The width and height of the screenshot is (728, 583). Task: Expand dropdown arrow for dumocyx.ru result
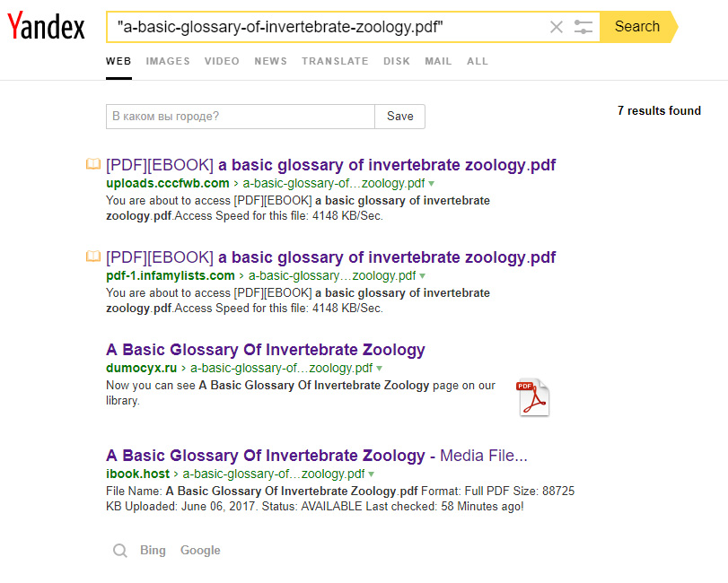click(380, 369)
